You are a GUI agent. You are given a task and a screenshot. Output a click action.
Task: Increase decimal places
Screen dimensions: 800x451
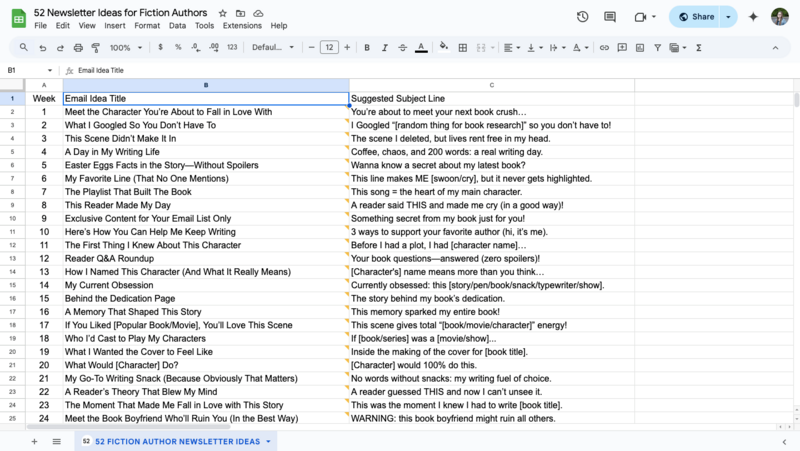[x=214, y=47]
